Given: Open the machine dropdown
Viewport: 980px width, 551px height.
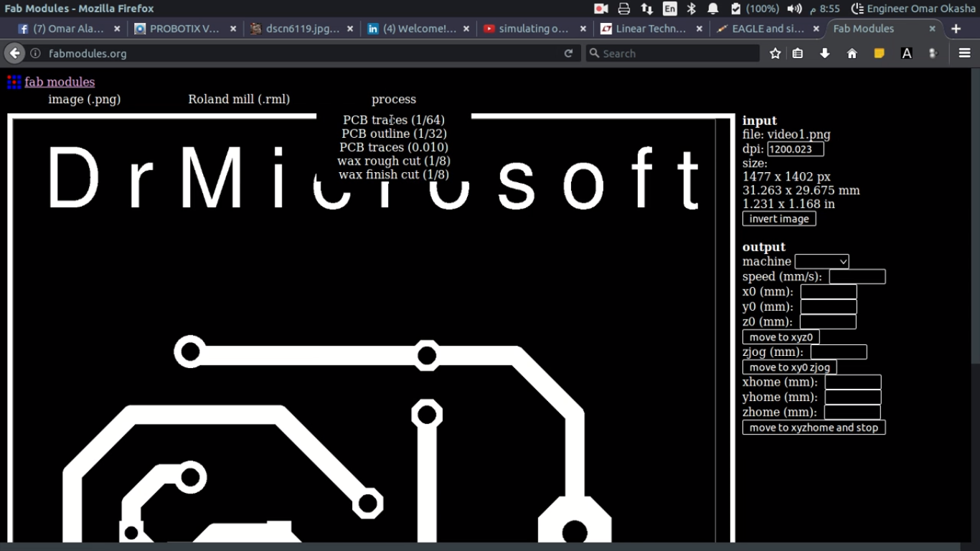Looking at the screenshot, I should coord(821,262).
